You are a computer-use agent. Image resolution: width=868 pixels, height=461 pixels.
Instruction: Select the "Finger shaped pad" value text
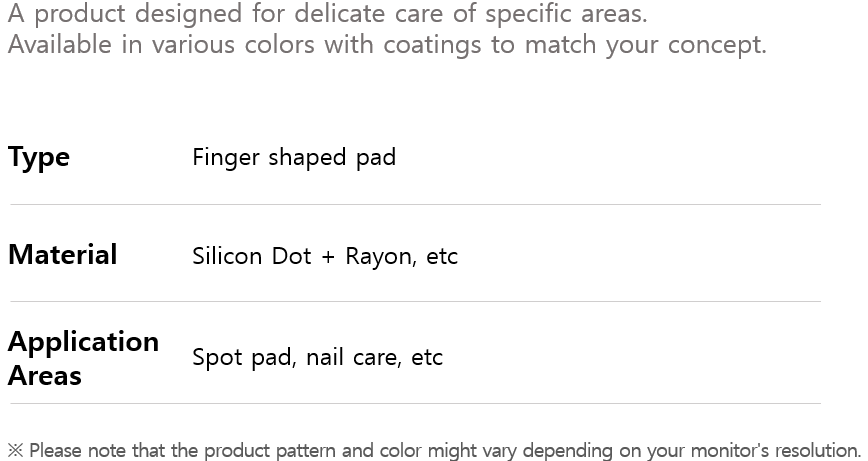[294, 157]
